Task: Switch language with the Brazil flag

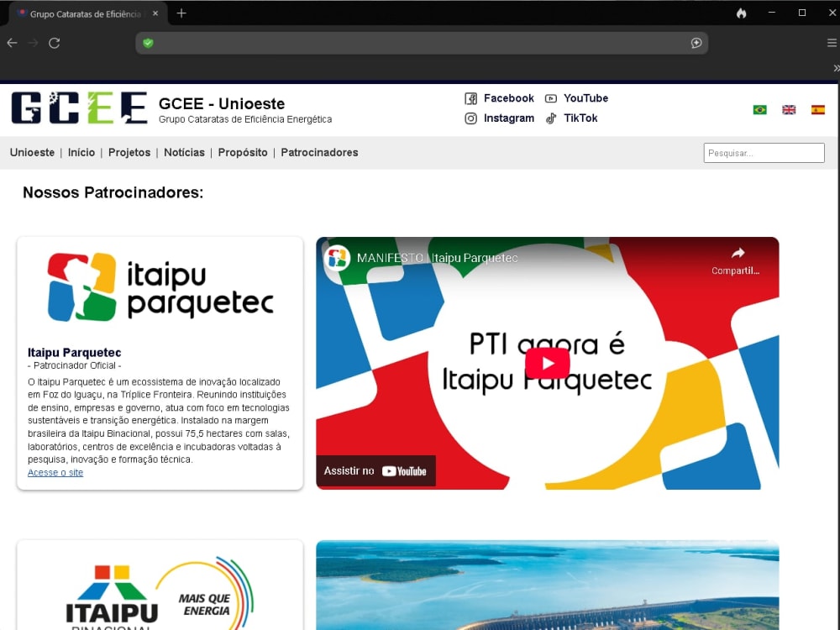Action: point(759,110)
